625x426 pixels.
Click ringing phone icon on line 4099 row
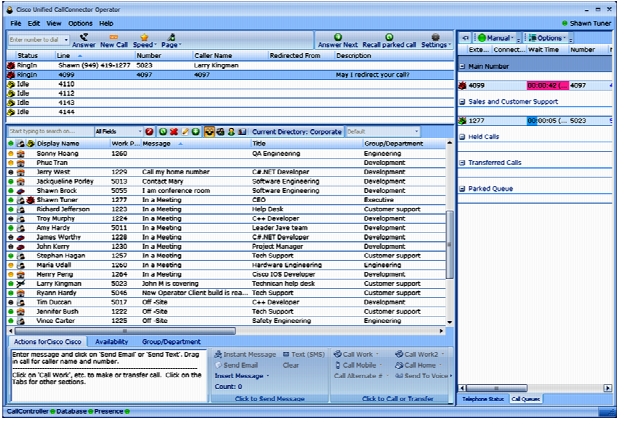click(11, 75)
